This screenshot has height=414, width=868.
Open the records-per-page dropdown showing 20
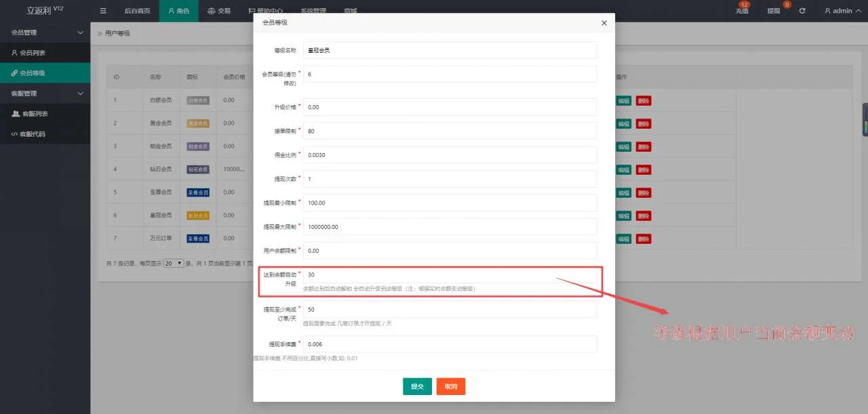click(174, 263)
